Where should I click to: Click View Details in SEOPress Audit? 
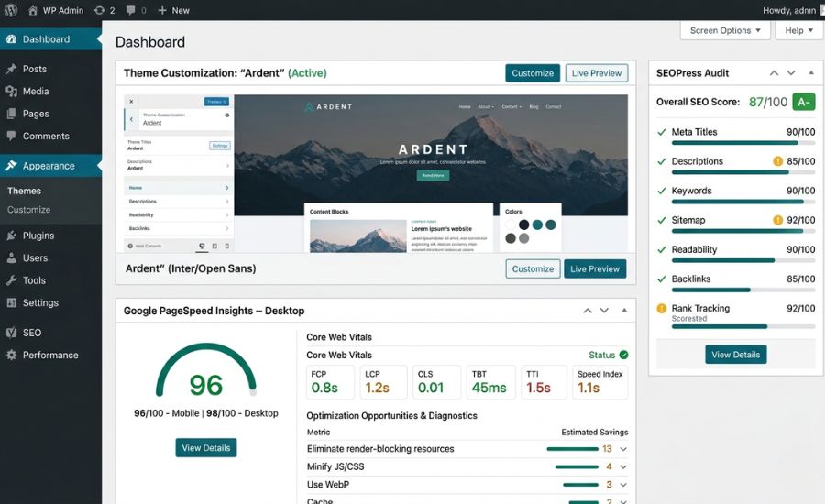click(x=735, y=355)
